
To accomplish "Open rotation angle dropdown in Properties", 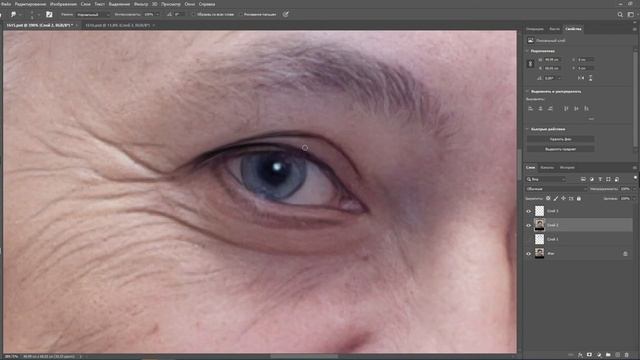I will 559,78.
